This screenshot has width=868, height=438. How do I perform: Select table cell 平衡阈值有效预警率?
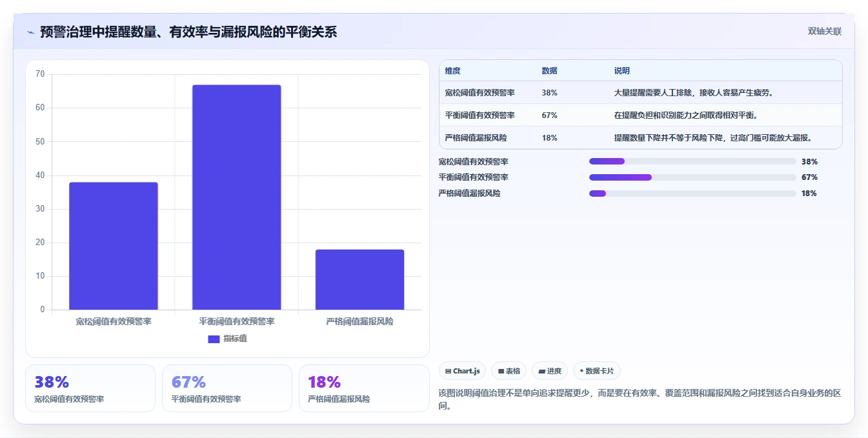coord(479,115)
